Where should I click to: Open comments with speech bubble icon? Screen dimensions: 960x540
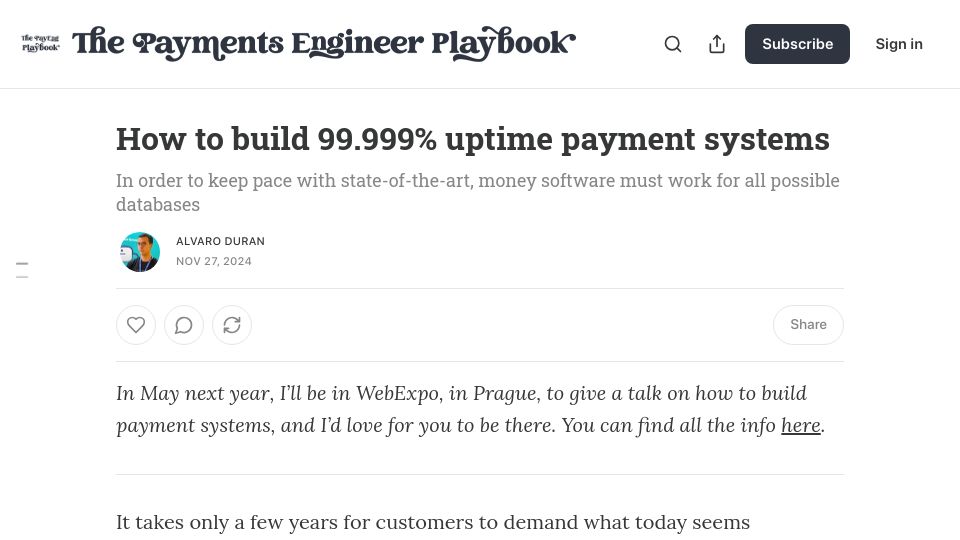pyautogui.click(x=184, y=325)
